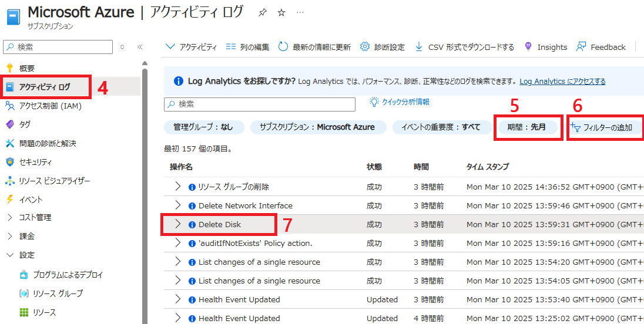644x324 pixels.
Task: Click 最新の情報に更新 refresh button
Action: click(x=314, y=47)
